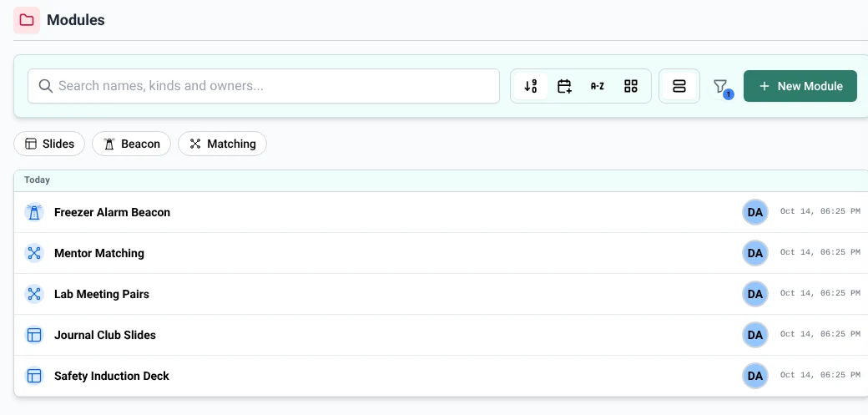Focus the search names, kinds and owners field
The width and height of the screenshot is (868, 415).
click(x=264, y=86)
